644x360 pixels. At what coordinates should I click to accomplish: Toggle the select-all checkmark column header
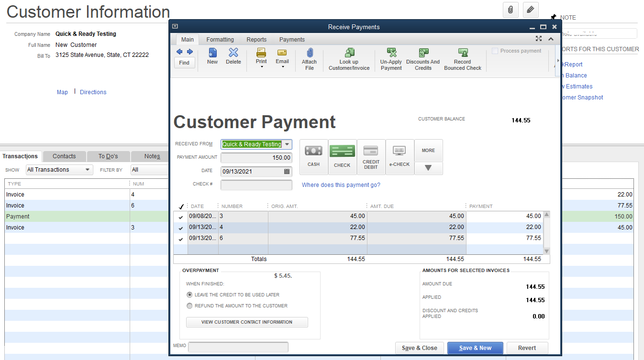pyautogui.click(x=180, y=207)
